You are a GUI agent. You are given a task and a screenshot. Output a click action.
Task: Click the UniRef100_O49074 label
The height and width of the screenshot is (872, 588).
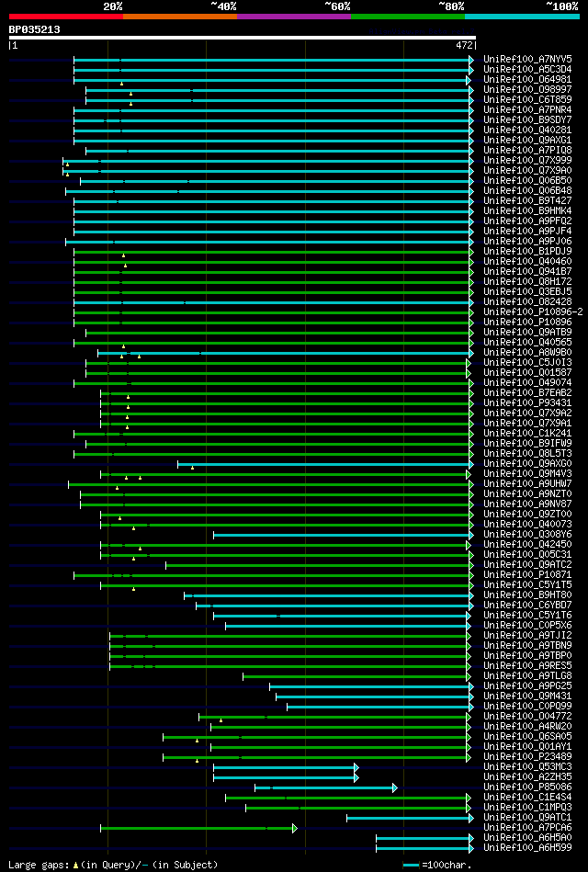click(x=527, y=382)
